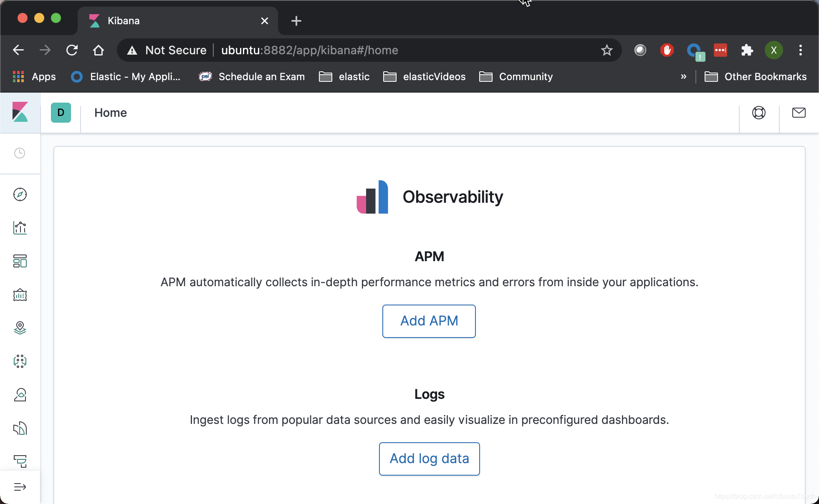Open the Chrome extensions puzzle icon
Viewport: 819px width, 504px height.
tap(747, 50)
